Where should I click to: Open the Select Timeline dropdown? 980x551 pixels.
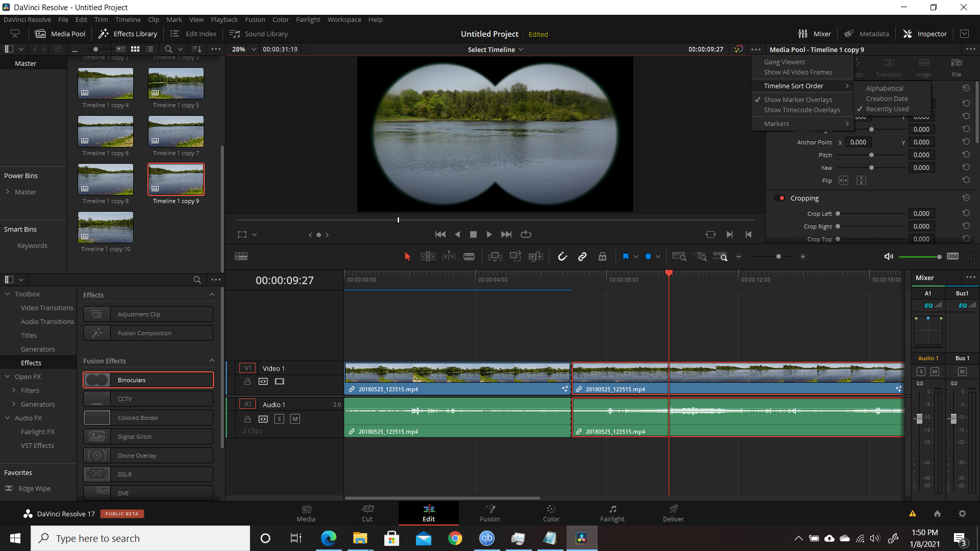[x=495, y=49]
